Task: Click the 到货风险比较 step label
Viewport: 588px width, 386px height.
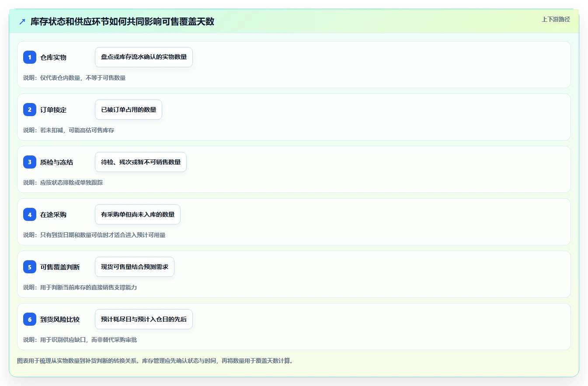Action: [x=60, y=320]
